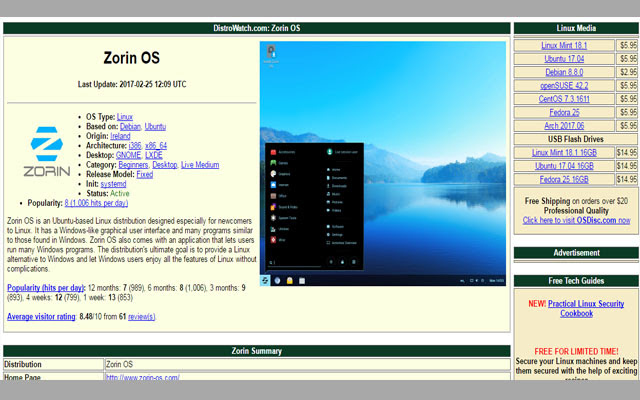Viewport: 640px width, 400px height.
Task: Click the $2.95 price beside Debian 8.8.0
Action: click(x=628, y=72)
